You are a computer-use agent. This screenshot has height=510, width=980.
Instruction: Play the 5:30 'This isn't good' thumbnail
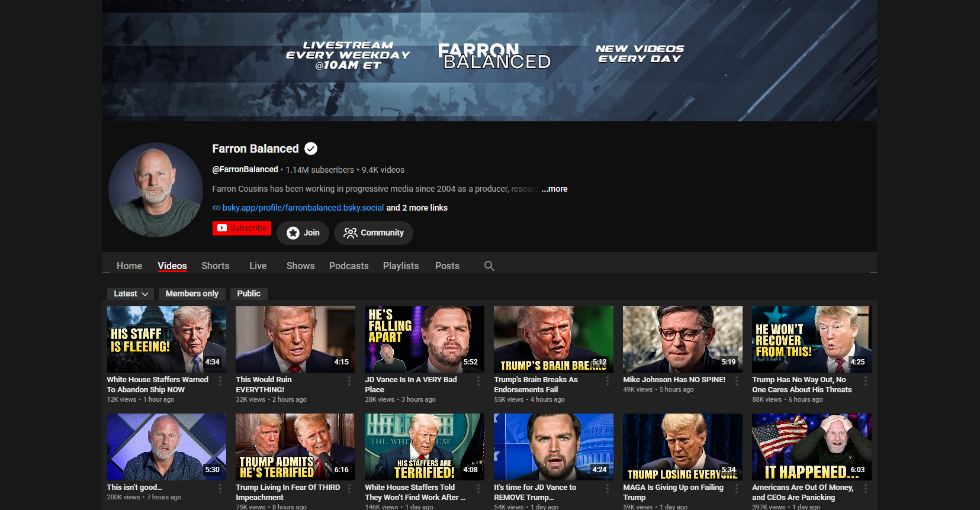click(x=166, y=447)
